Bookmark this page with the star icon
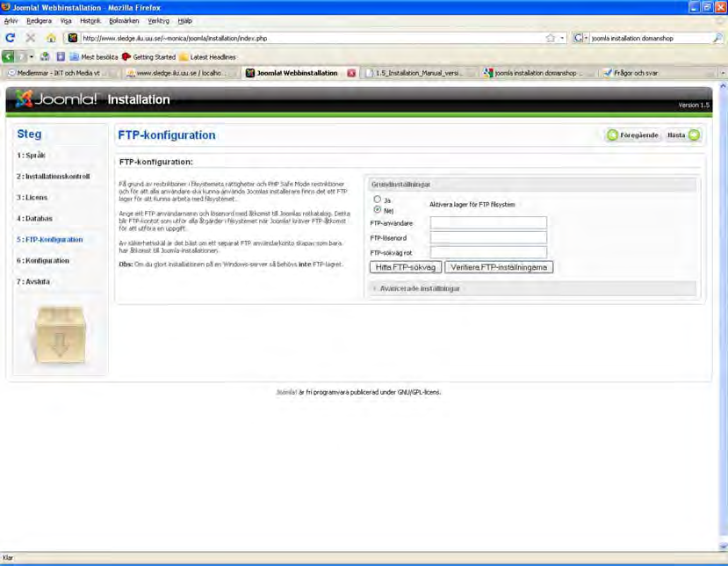 pos(551,38)
